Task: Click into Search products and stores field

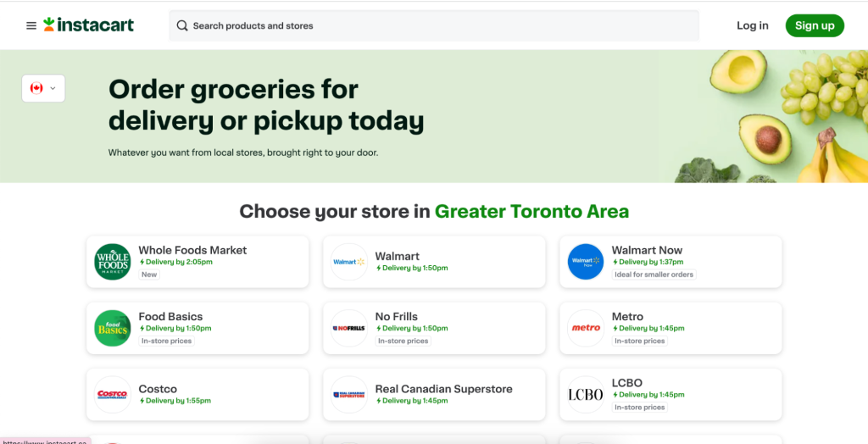Action: [434, 25]
